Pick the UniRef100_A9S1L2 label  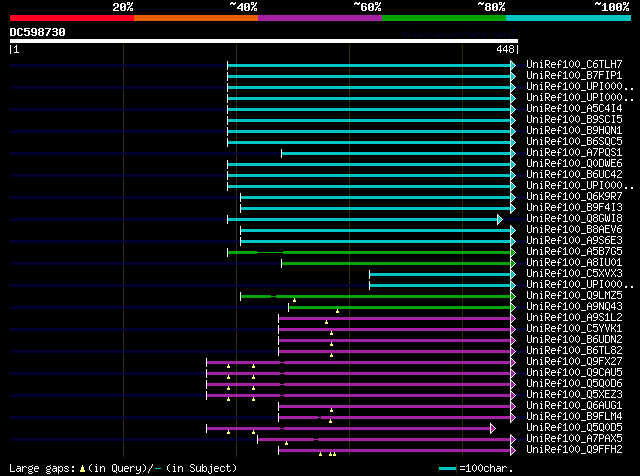tap(574, 318)
